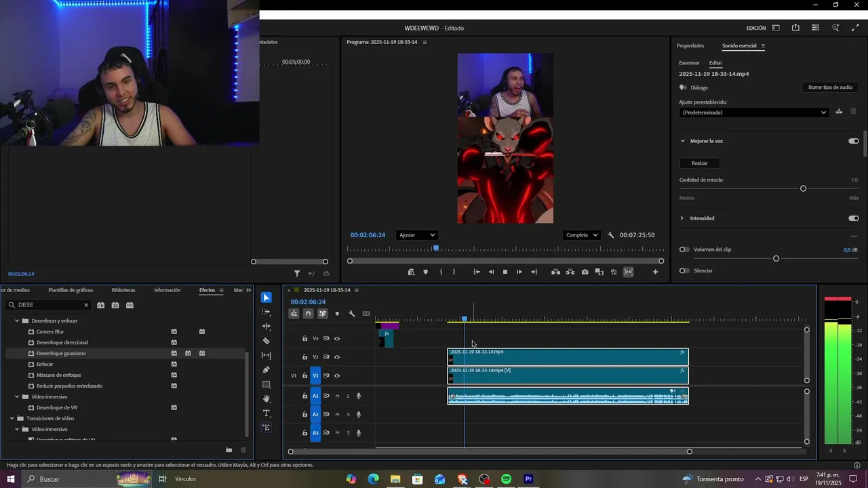Add a marker in the timeline panel

click(337, 314)
